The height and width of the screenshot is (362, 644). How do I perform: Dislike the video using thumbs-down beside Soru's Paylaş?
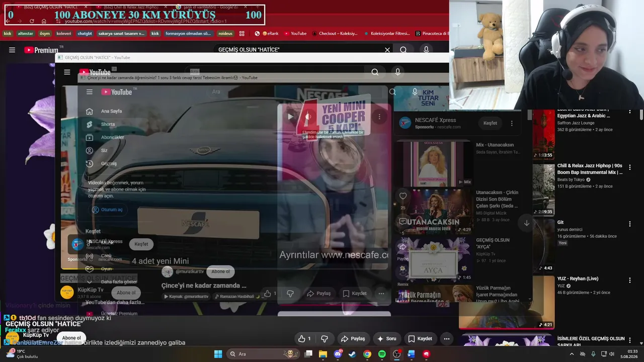click(x=325, y=339)
